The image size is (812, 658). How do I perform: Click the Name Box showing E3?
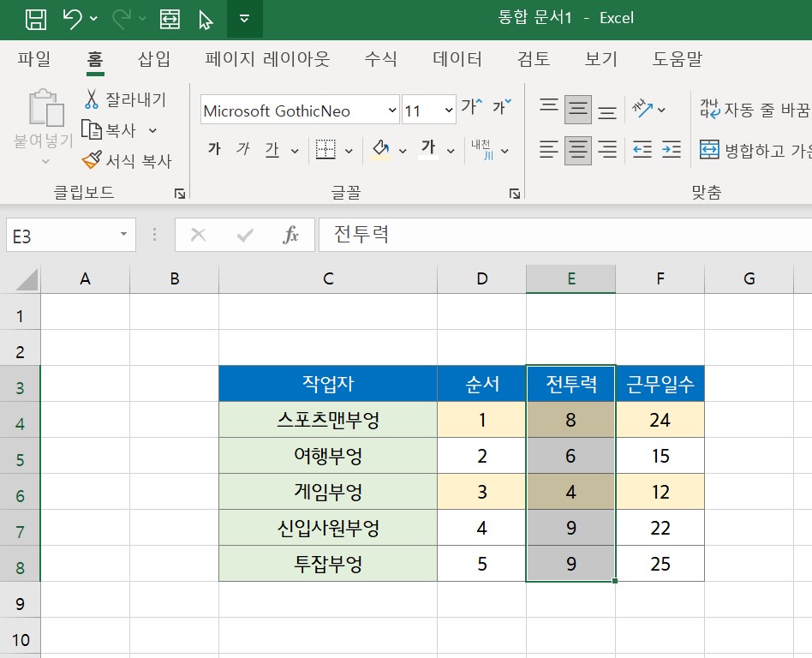(70, 236)
